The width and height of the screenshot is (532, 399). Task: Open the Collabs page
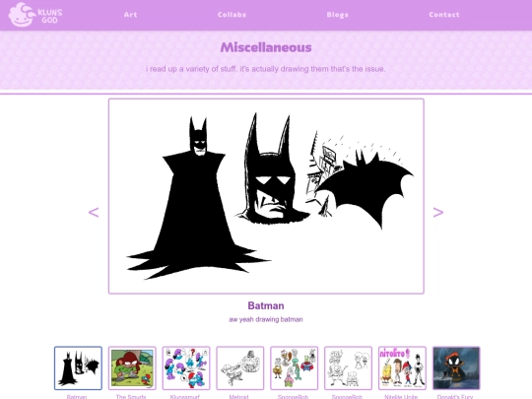click(232, 15)
